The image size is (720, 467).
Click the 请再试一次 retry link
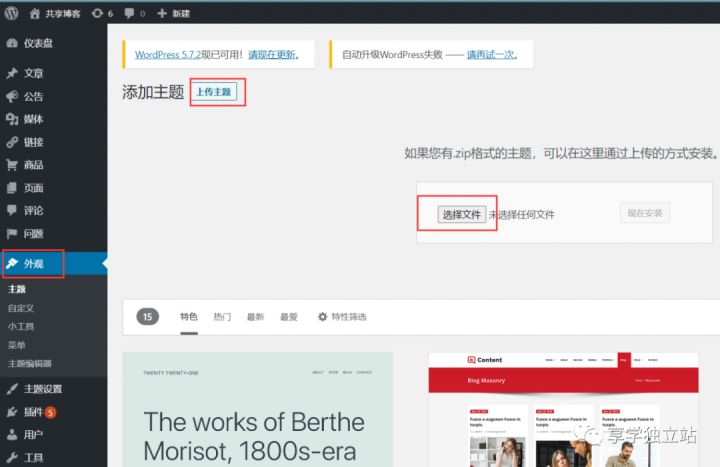(492, 55)
